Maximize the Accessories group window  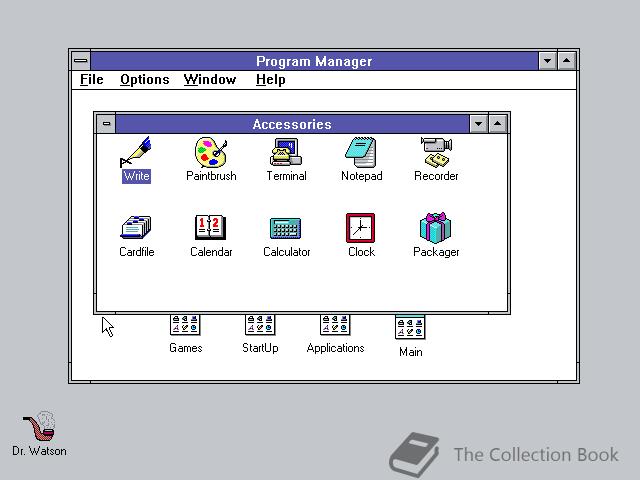point(498,124)
